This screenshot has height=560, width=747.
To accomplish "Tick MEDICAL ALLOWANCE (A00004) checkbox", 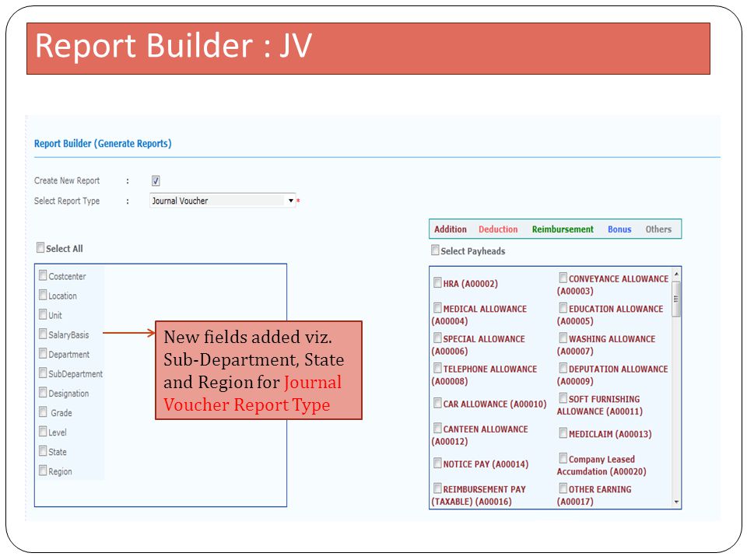I will tap(437, 308).
